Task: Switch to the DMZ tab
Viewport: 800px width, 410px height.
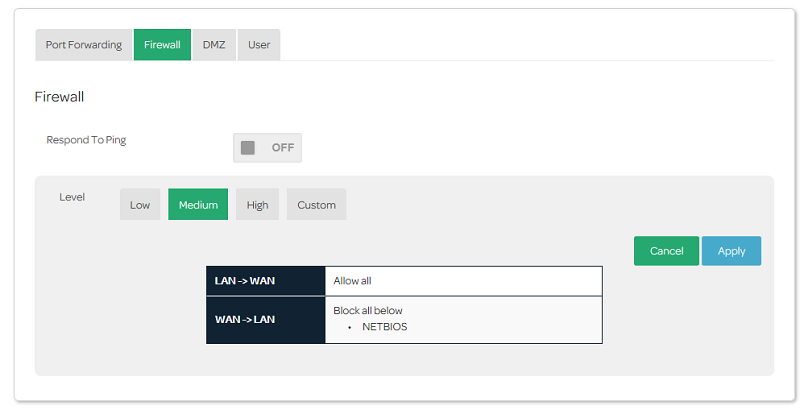Action: 214,45
